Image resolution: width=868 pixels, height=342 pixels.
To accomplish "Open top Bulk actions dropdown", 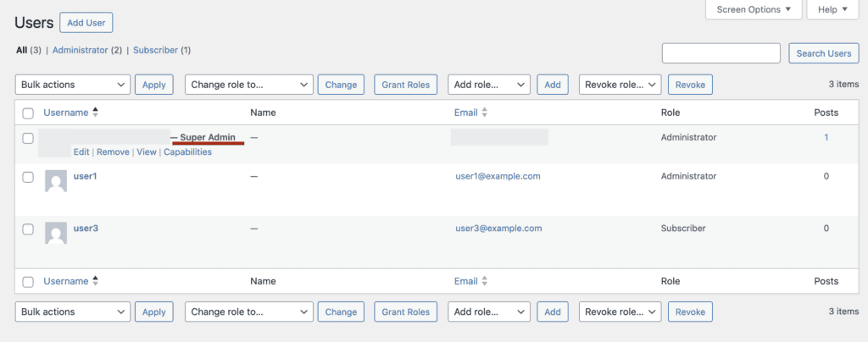I will tap(73, 85).
